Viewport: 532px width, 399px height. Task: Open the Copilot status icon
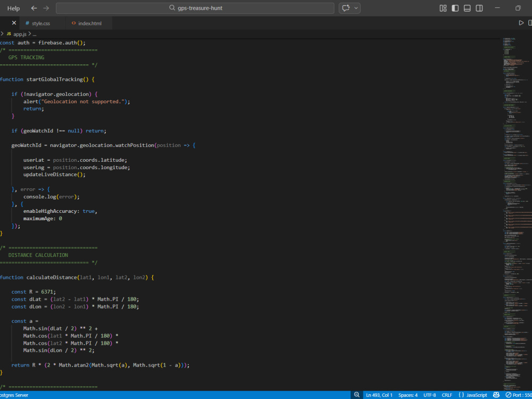(x=496, y=395)
